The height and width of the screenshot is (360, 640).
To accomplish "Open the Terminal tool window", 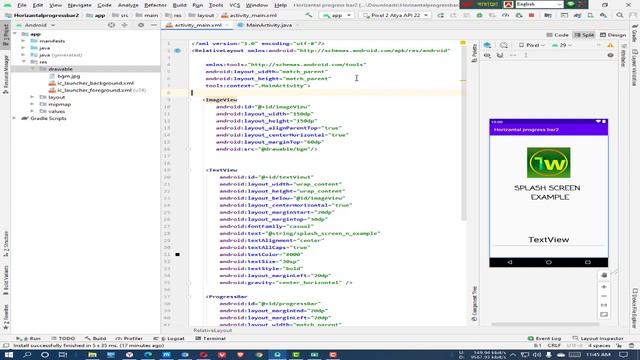I will tap(210, 338).
